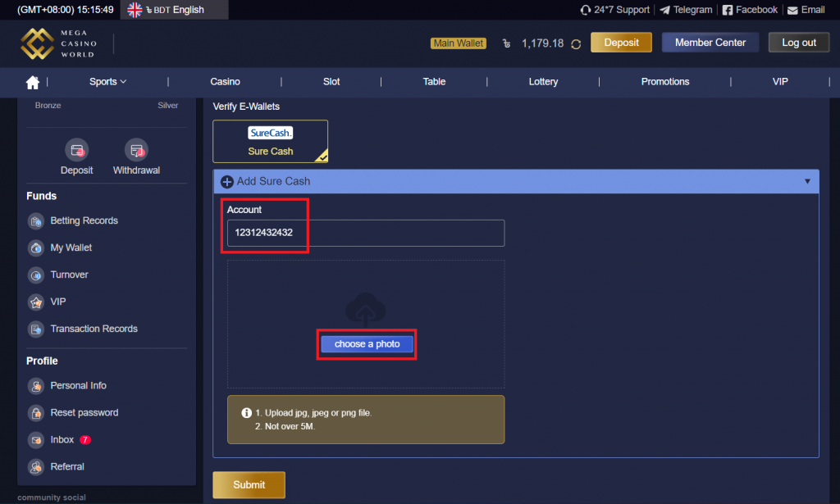Viewport: 840px width, 504px height.
Task: Click the Transaction Records icon
Action: (x=36, y=329)
